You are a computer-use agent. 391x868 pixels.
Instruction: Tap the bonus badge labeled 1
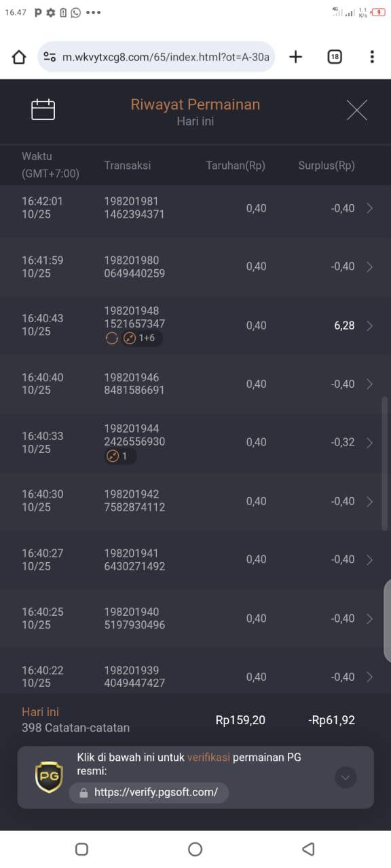click(120, 456)
